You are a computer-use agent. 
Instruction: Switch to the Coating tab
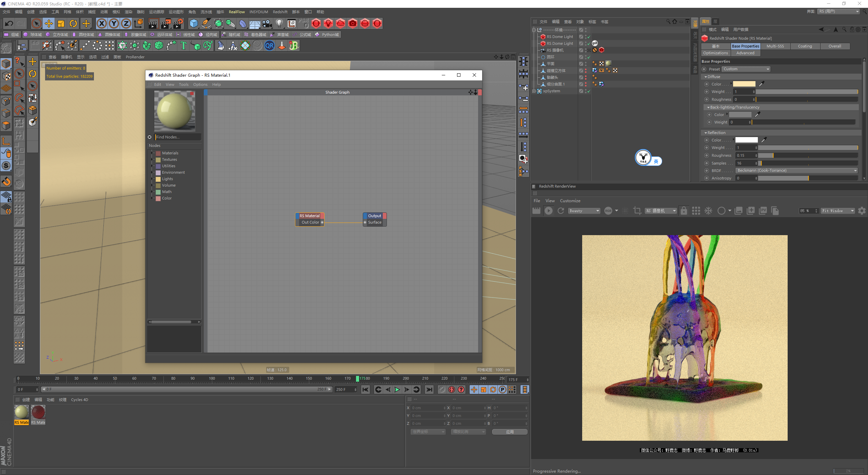[x=805, y=46]
